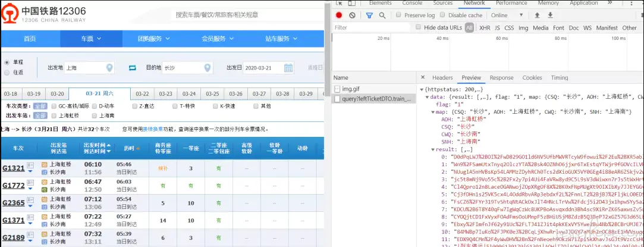Open the Response tab of the request
The width and height of the screenshot is (644, 247).
[x=501, y=77]
